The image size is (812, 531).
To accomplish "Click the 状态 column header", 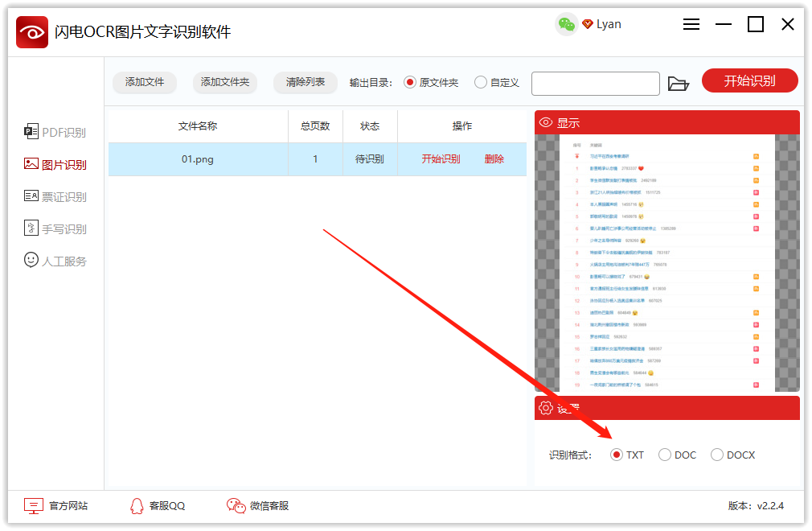I will pos(370,126).
